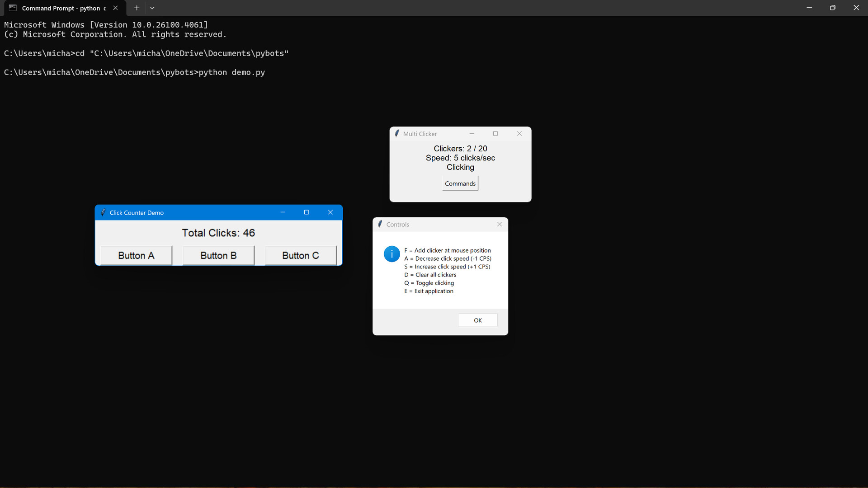This screenshot has width=868, height=488.
Task: Maximize the Click Counter Demo window
Action: pyautogui.click(x=307, y=212)
